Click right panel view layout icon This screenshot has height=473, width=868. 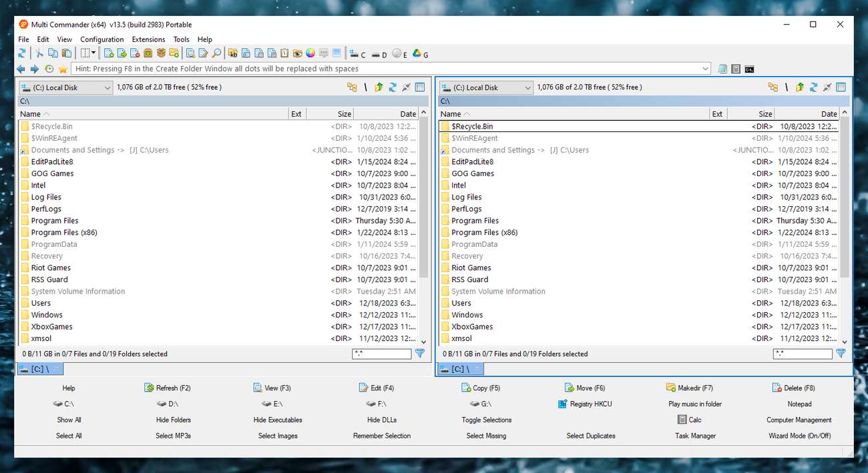point(841,87)
